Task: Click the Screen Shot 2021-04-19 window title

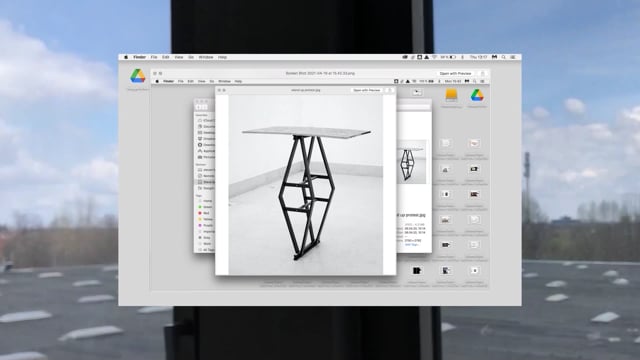Action: point(320,73)
